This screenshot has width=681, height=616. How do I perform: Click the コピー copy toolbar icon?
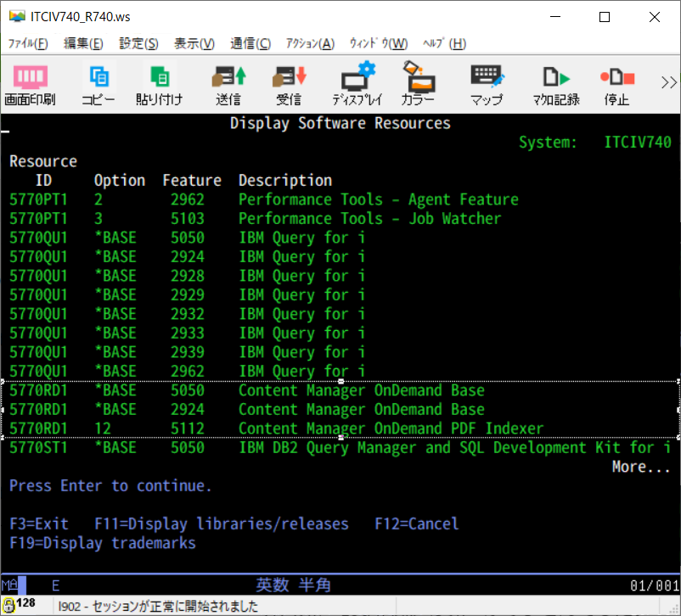point(98,85)
